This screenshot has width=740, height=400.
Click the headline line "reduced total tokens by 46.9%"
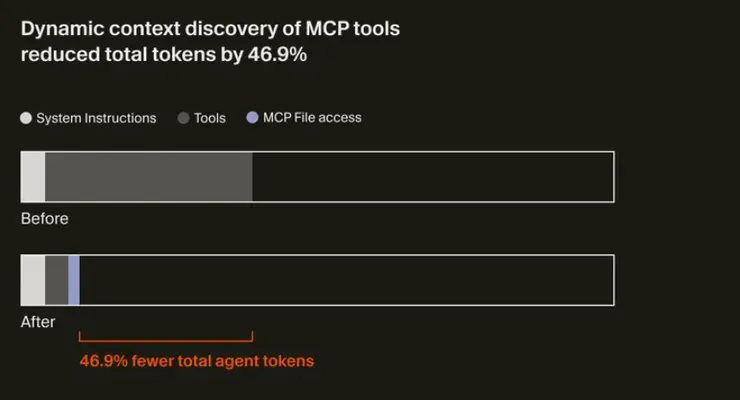[x=164, y=55]
